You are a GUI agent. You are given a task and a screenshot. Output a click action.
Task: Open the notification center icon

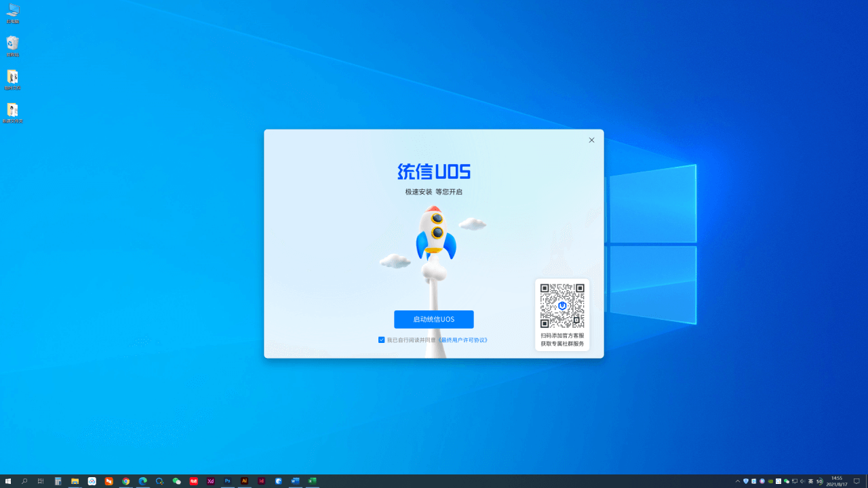[x=856, y=481]
